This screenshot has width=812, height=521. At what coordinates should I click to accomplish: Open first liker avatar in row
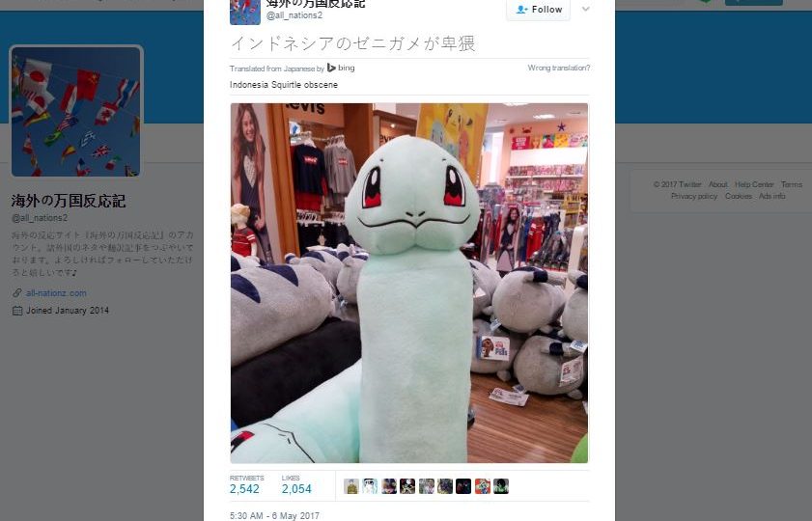351,486
